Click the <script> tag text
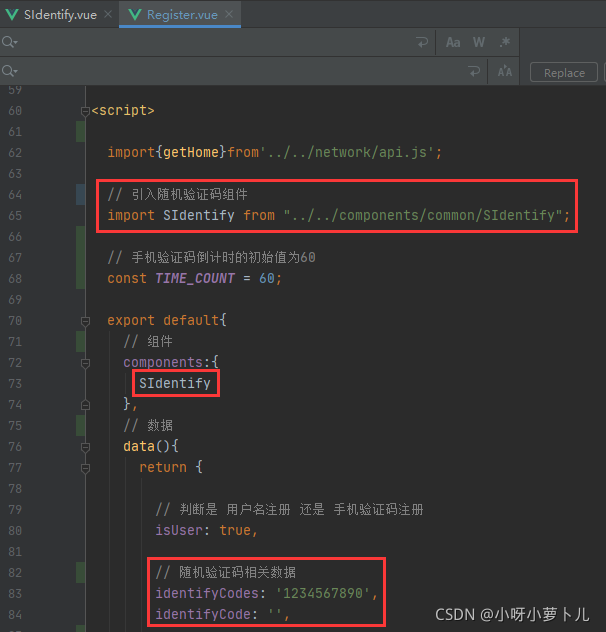 (123, 111)
